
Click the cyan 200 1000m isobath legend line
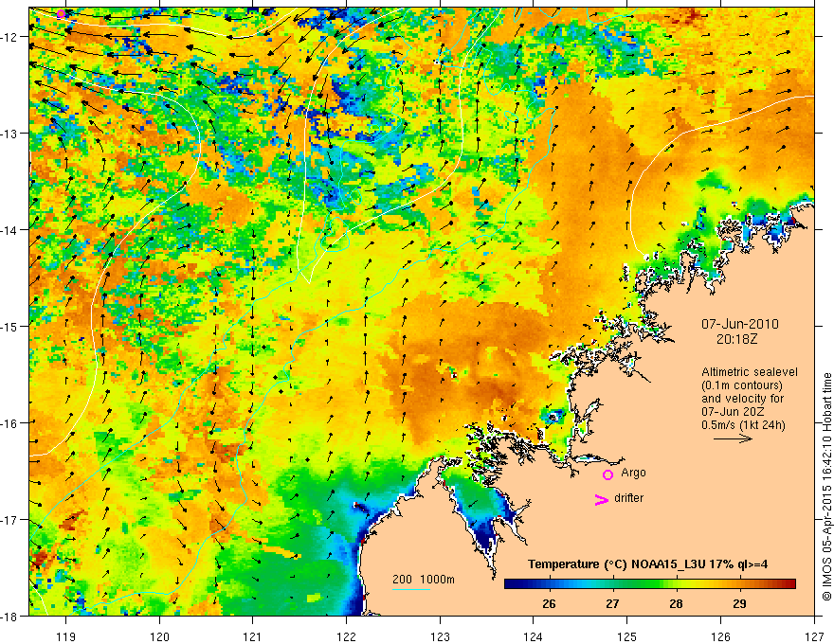click(x=411, y=589)
